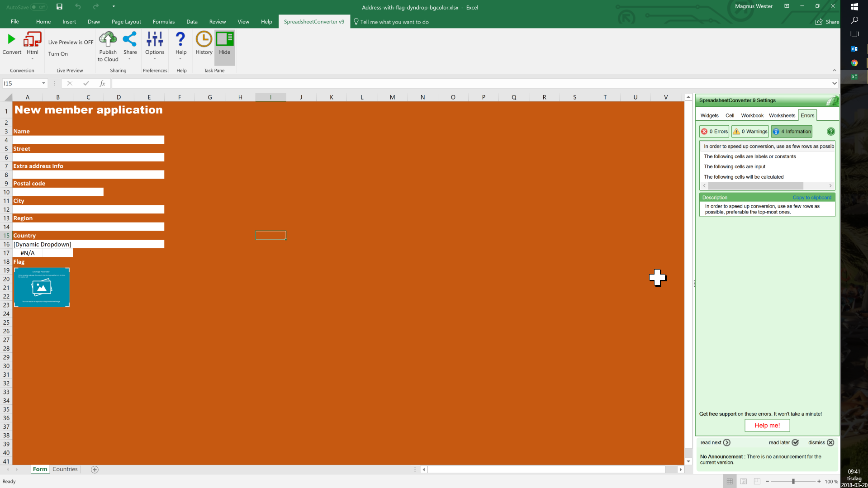View conversion History

click(x=204, y=43)
